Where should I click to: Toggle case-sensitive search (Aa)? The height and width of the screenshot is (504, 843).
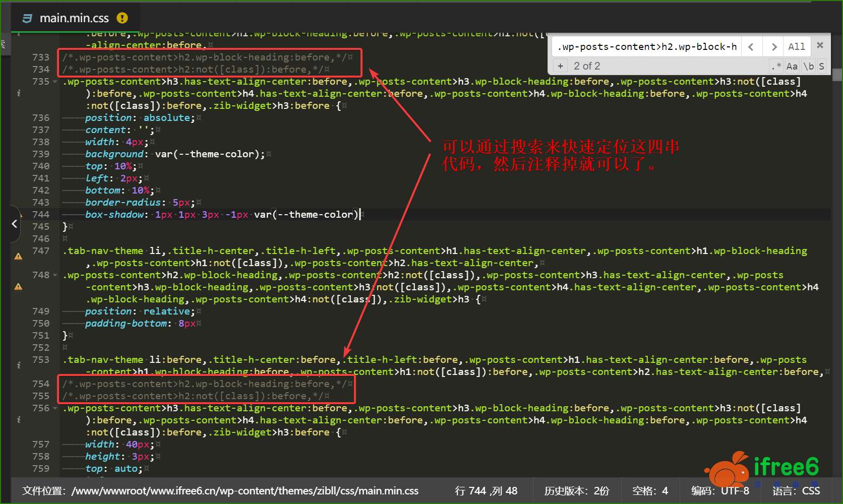click(x=792, y=66)
